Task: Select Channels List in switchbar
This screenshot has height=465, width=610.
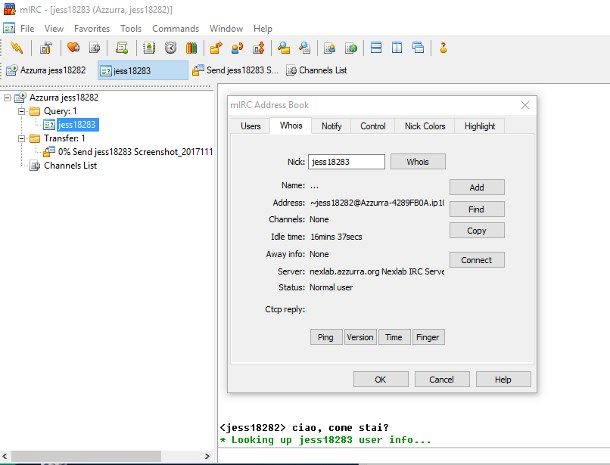Action: click(317, 70)
